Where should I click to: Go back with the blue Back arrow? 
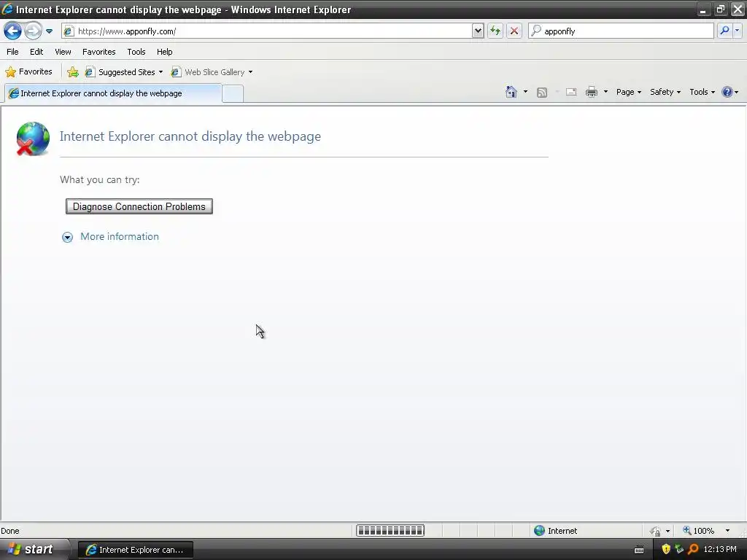point(12,31)
